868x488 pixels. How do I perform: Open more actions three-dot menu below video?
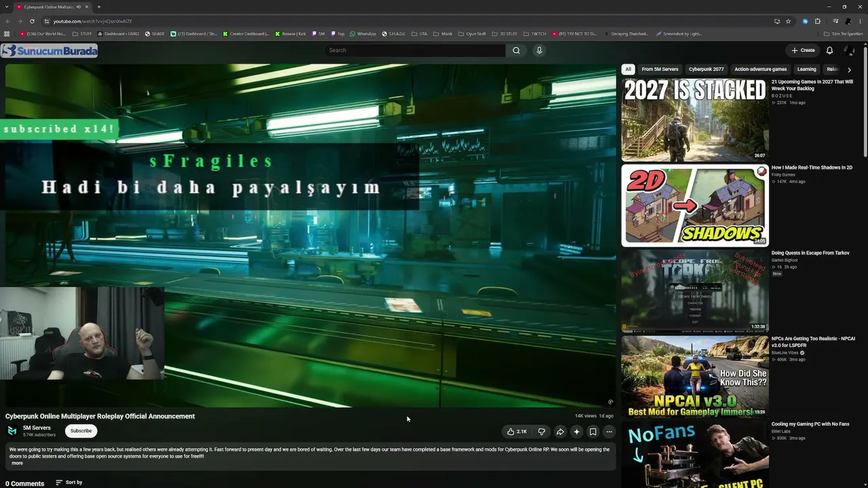click(609, 432)
